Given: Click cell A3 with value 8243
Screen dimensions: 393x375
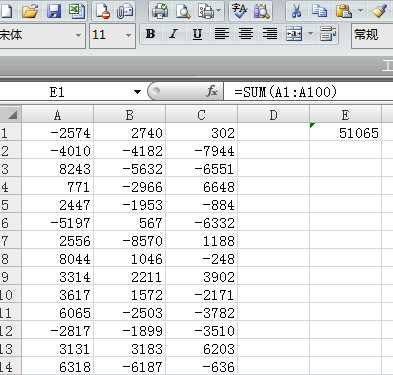Looking at the screenshot, I should [x=58, y=169].
